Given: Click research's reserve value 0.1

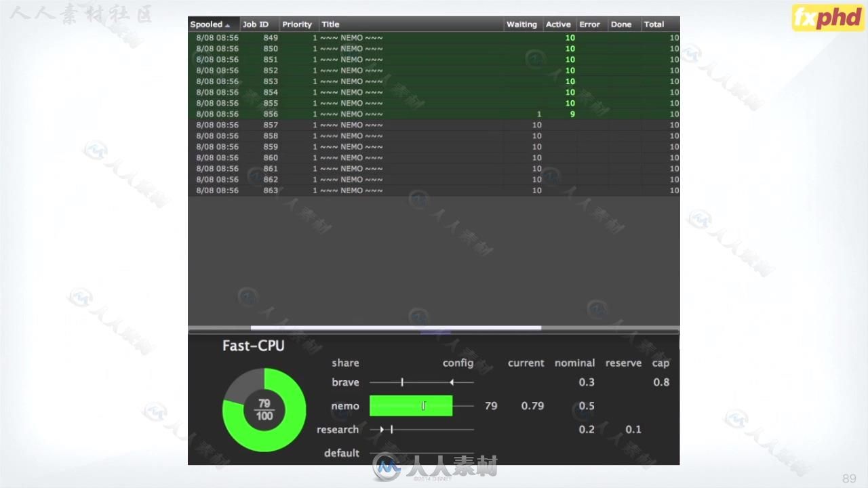Looking at the screenshot, I should click(633, 430).
